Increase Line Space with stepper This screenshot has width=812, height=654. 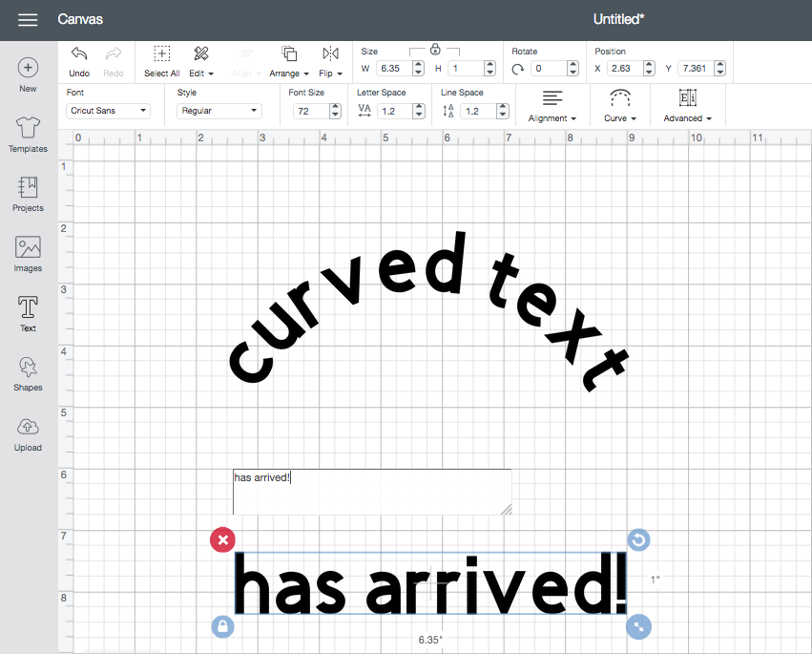tap(502, 108)
